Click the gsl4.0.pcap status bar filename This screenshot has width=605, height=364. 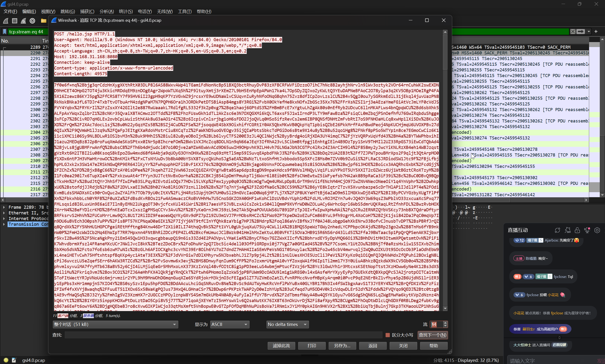click(34, 360)
